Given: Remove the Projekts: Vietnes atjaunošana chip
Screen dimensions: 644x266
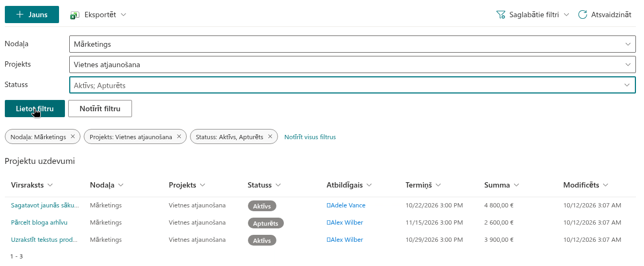Looking at the screenshot, I should [x=179, y=136].
